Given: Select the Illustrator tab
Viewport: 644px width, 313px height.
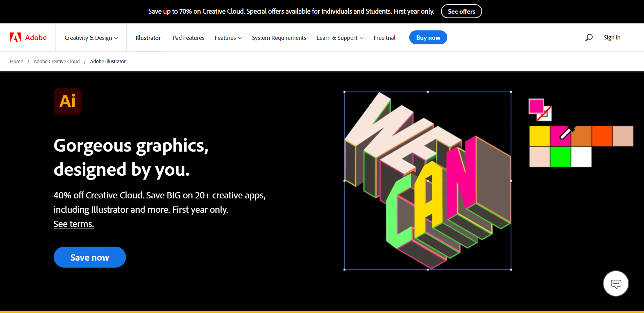Looking at the screenshot, I should click(148, 38).
